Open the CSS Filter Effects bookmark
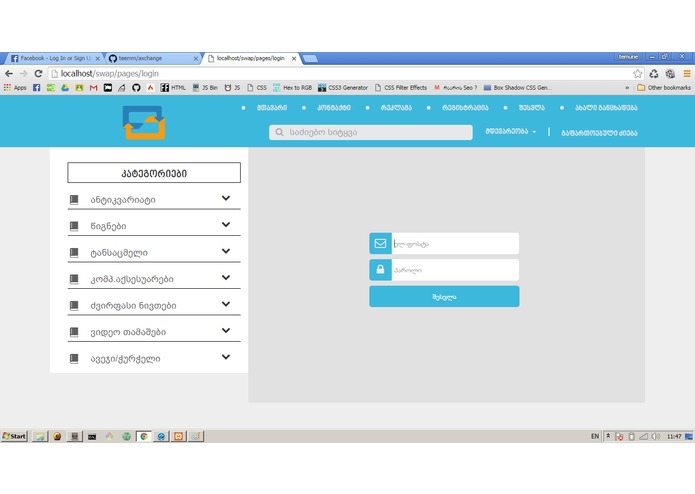Screen dimensions: 695x494 point(401,88)
